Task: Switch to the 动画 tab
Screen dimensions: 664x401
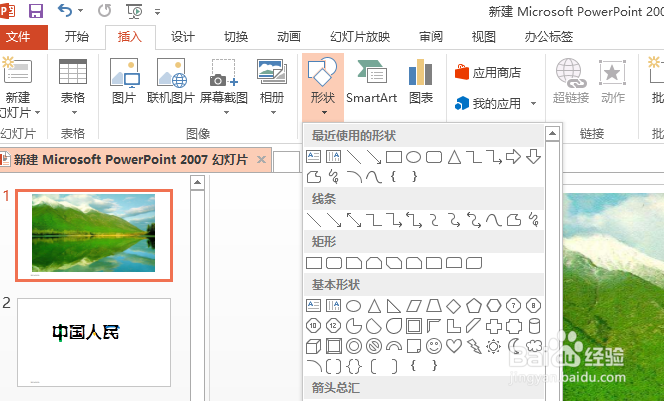Action: click(x=289, y=37)
